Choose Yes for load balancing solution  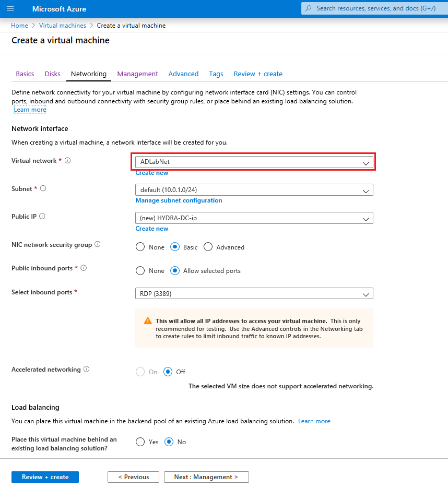tap(140, 442)
